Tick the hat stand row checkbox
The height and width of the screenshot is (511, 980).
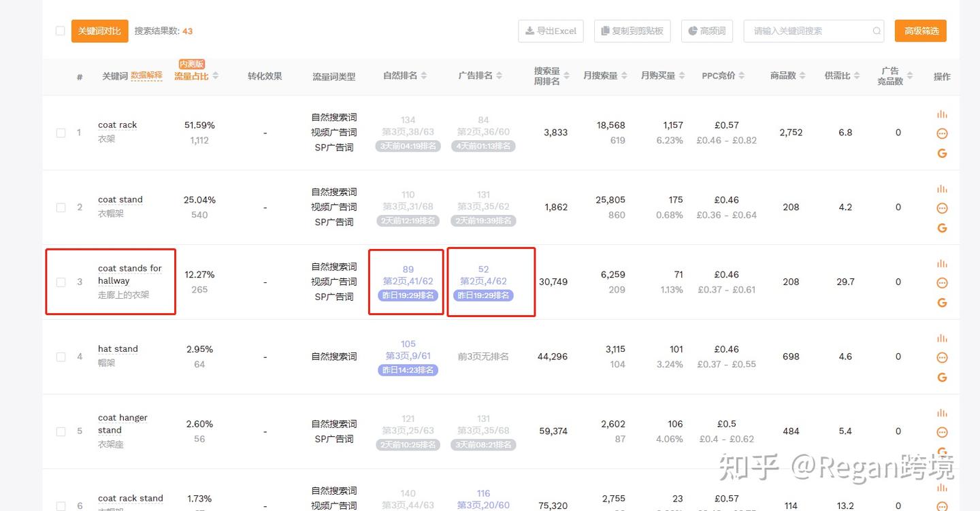(x=61, y=357)
